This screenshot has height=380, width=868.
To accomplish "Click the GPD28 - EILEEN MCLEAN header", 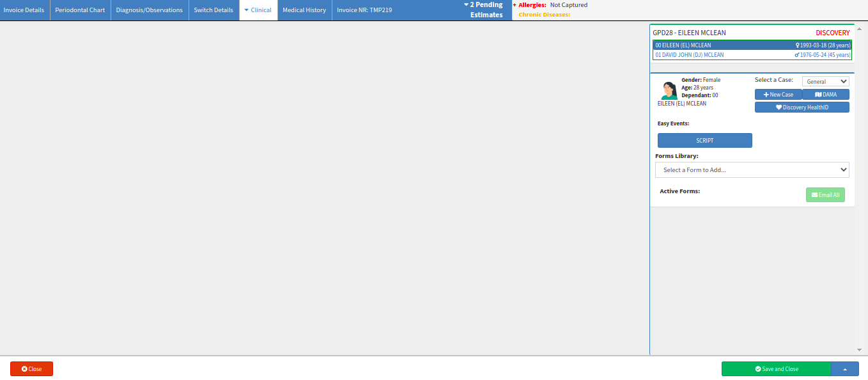I will coord(689,33).
